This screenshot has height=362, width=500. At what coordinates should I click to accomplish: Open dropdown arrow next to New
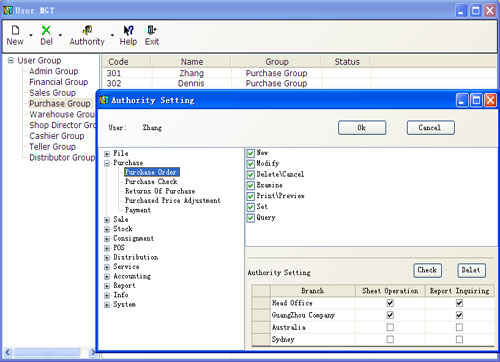pyautogui.click(x=31, y=35)
